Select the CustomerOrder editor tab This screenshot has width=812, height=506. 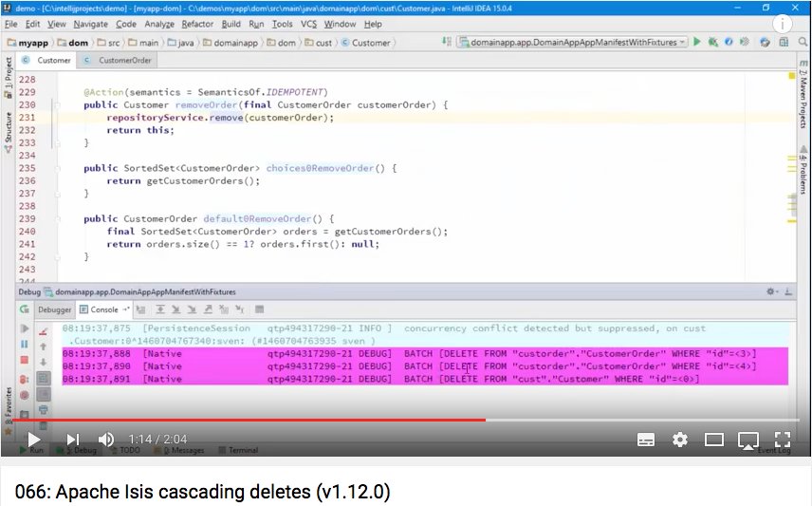click(x=118, y=60)
